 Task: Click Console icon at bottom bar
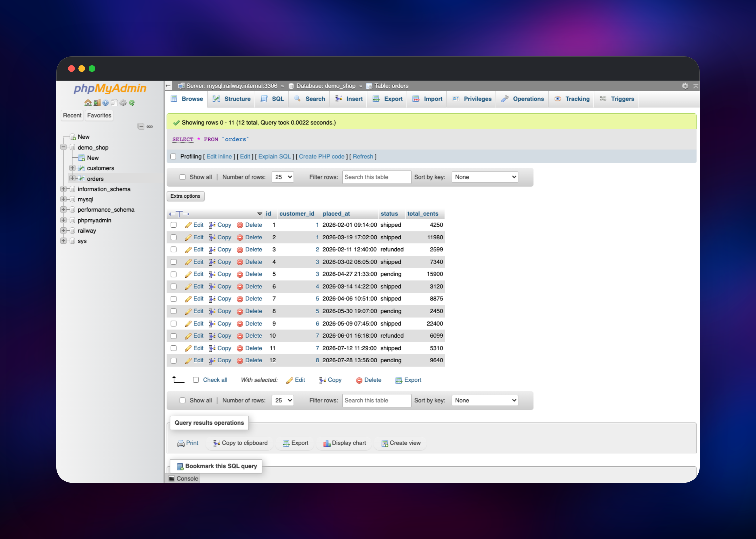pos(172,479)
